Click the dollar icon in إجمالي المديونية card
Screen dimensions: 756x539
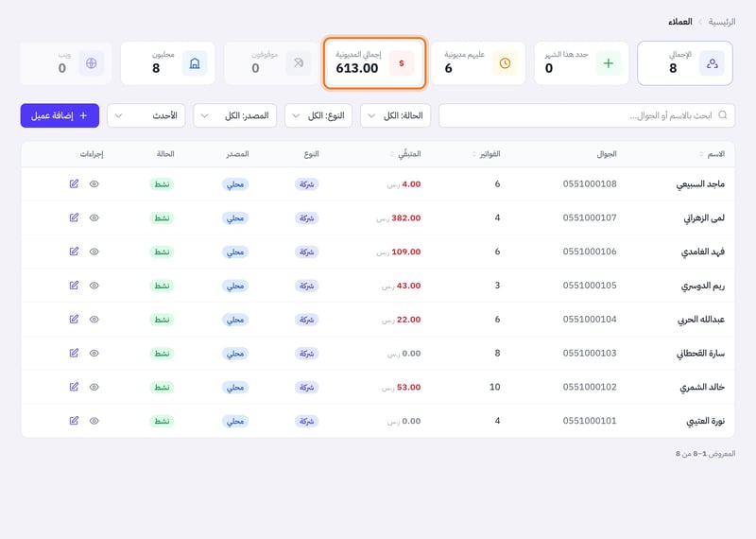tap(402, 63)
